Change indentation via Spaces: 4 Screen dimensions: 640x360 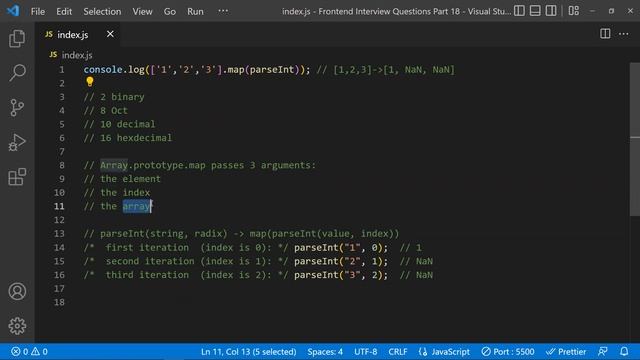pyautogui.click(x=325, y=351)
